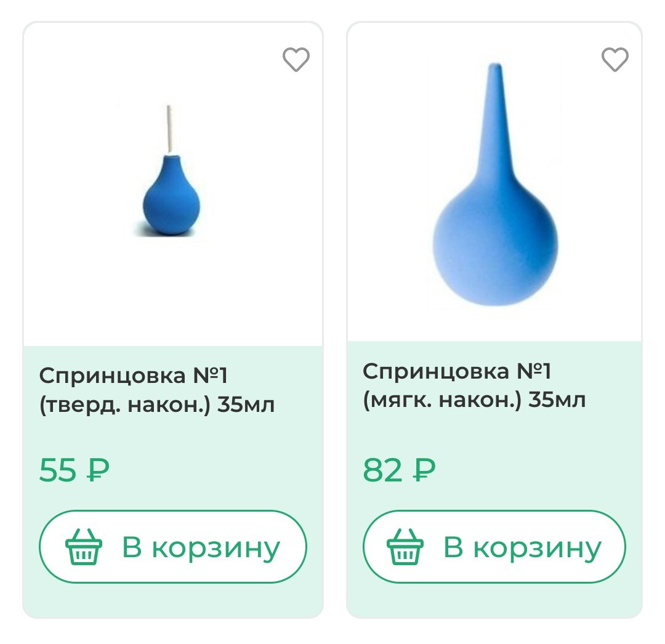This screenshot has height=644, width=665.
Task: Click the small blue bulb of the hard-tip syringe
Action: tap(169, 200)
